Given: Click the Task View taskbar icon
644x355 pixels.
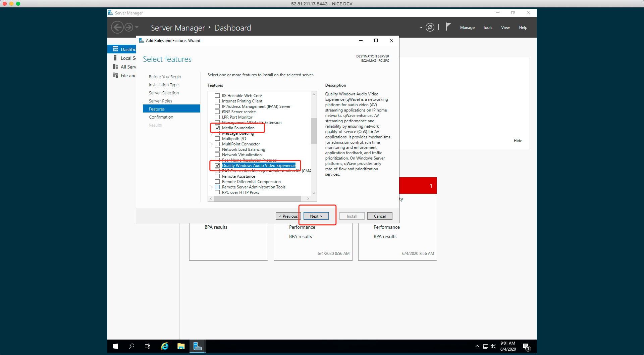Looking at the screenshot, I should [148, 346].
